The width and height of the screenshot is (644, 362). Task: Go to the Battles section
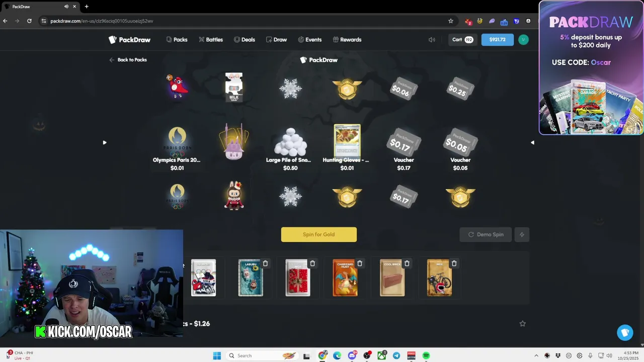(x=210, y=40)
